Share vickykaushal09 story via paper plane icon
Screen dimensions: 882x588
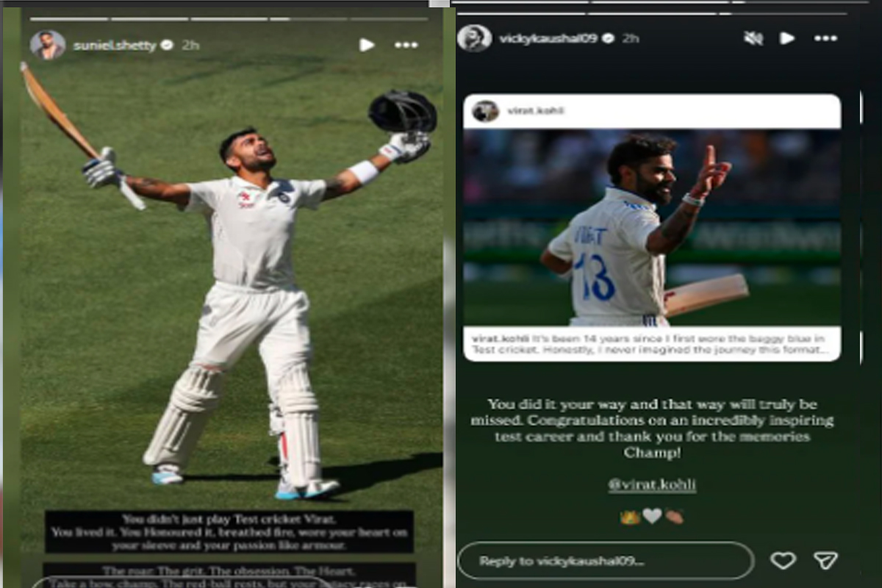click(825, 561)
